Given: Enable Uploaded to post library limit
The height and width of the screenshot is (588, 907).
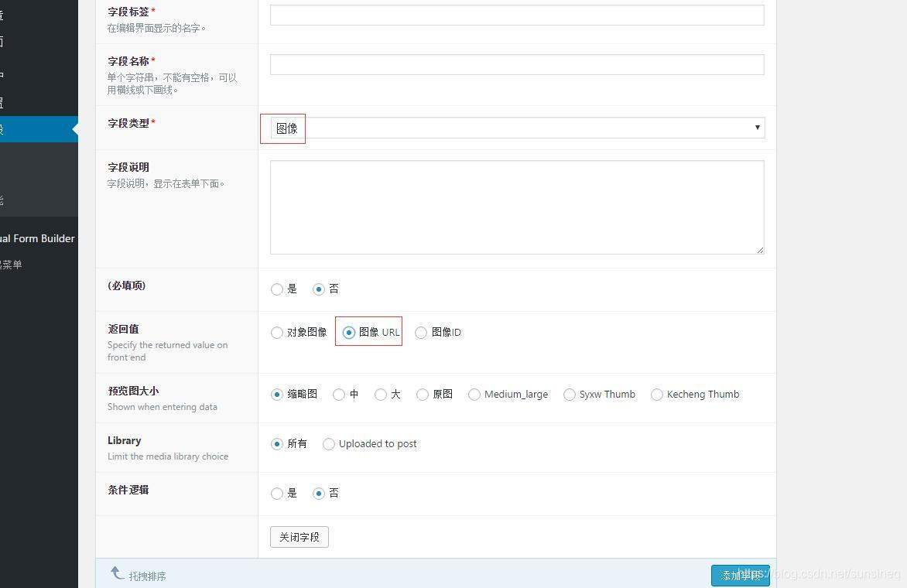Looking at the screenshot, I should point(329,443).
